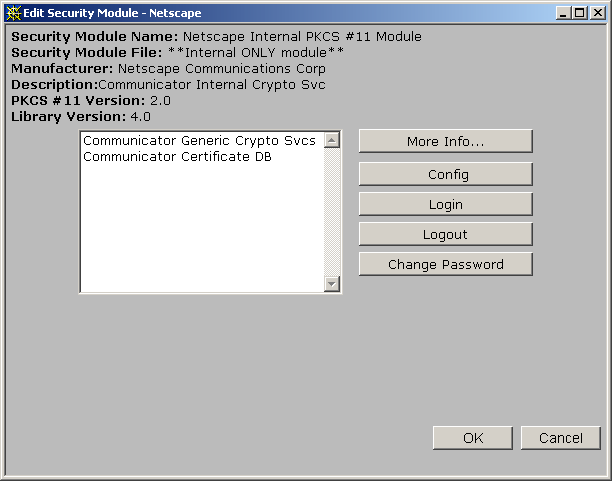Open Change Password dialog

tap(445, 264)
